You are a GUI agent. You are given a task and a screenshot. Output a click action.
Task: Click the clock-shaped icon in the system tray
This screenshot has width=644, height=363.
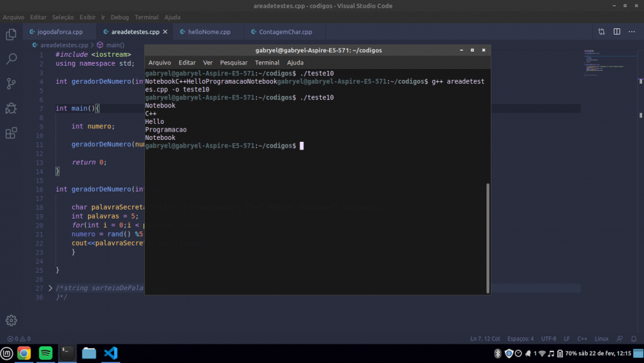coord(518,353)
